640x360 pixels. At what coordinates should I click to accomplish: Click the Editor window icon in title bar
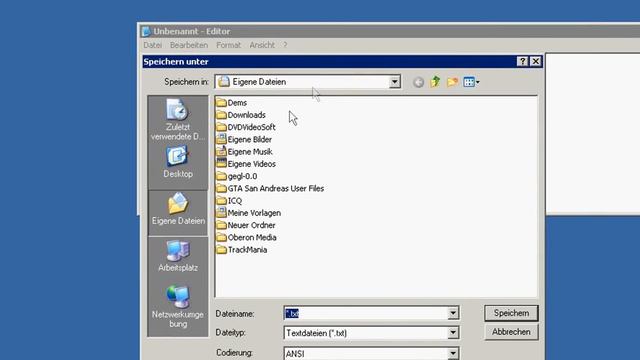(x=146, y=31)
